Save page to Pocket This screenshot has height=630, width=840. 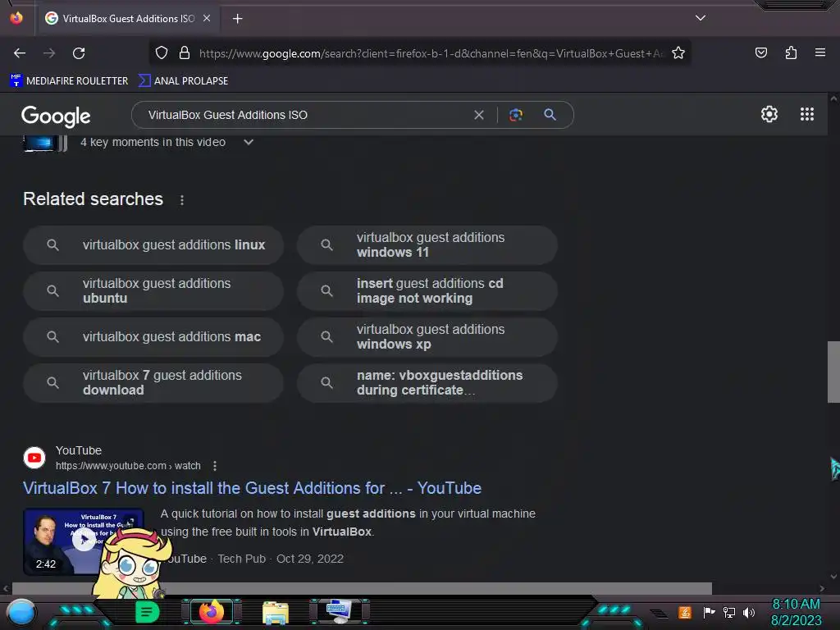tap(760, 52)
